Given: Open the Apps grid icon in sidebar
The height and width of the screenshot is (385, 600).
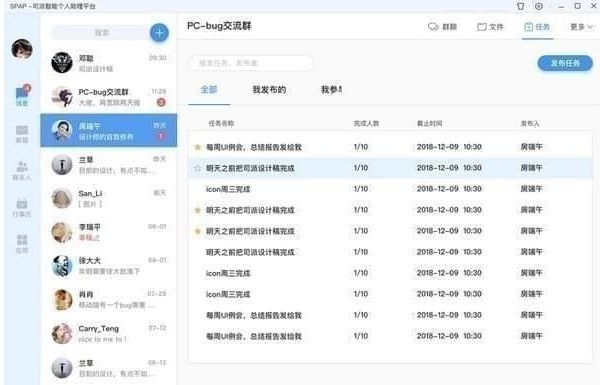Looking at the screenshot, I should pos(22,244).
